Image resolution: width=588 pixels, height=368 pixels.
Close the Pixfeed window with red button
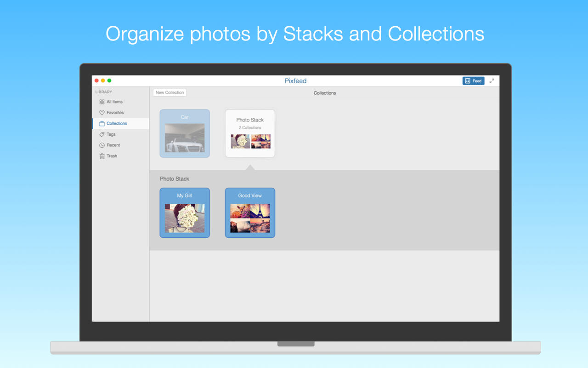pyautogui.click(x=96, y=80)
